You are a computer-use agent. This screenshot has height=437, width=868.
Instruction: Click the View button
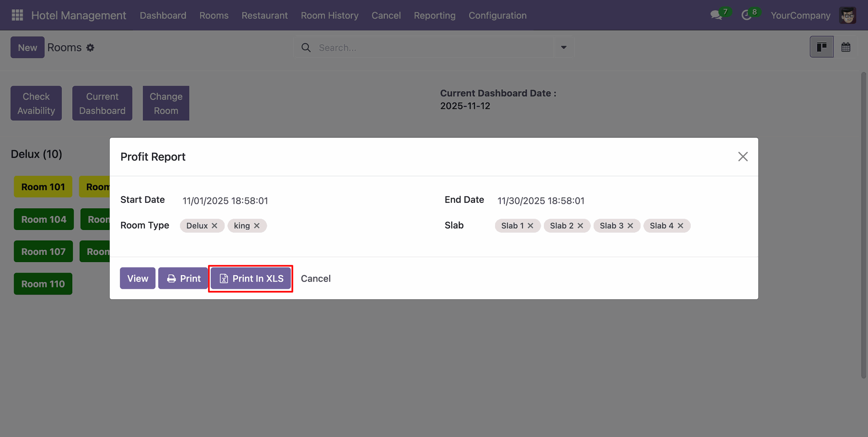(137, 278)
